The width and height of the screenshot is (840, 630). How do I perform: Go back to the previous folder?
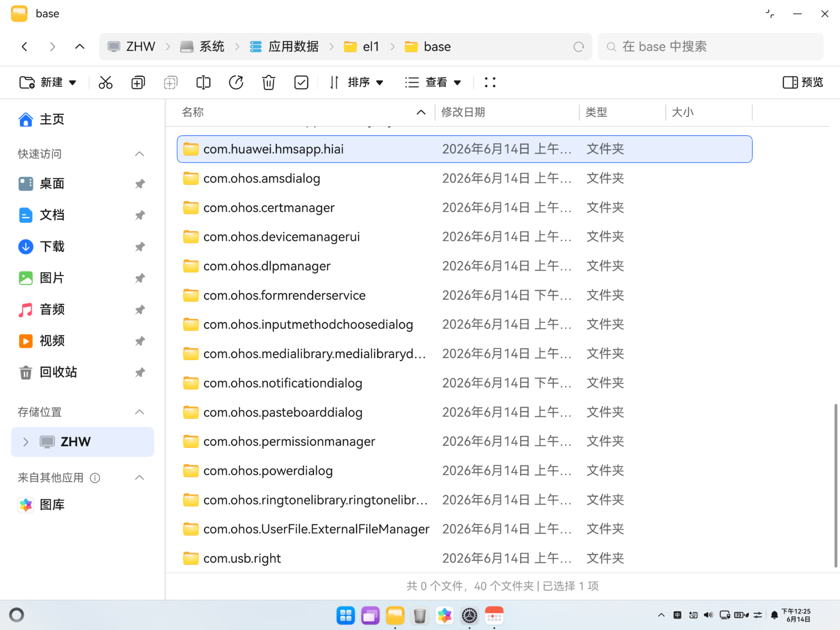tap(25, 47)
